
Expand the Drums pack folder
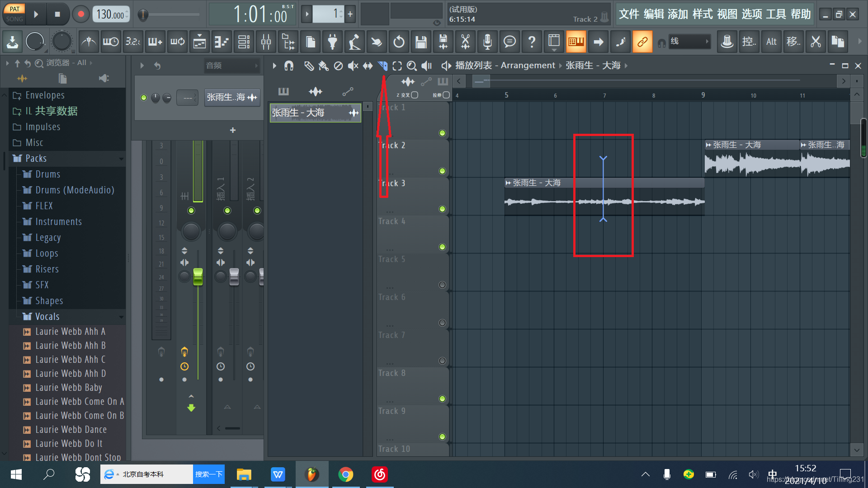tap(47, 174)
